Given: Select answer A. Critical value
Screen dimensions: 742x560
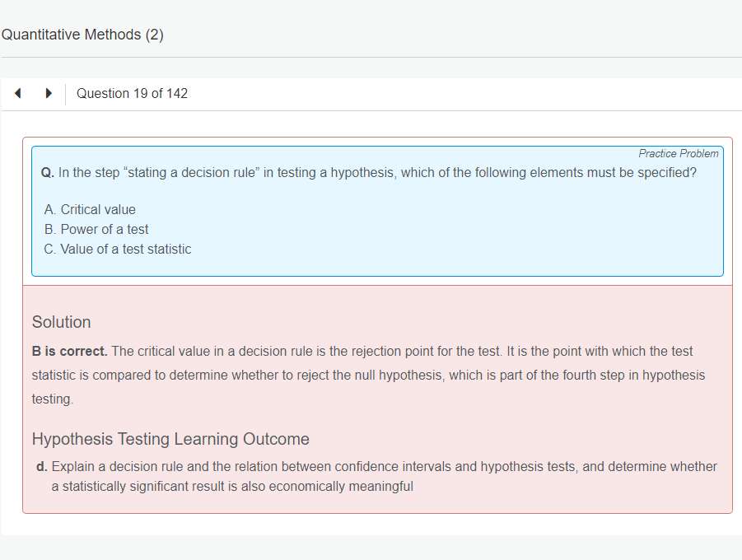Looking at the screenshot, I should tap(90, 209).
